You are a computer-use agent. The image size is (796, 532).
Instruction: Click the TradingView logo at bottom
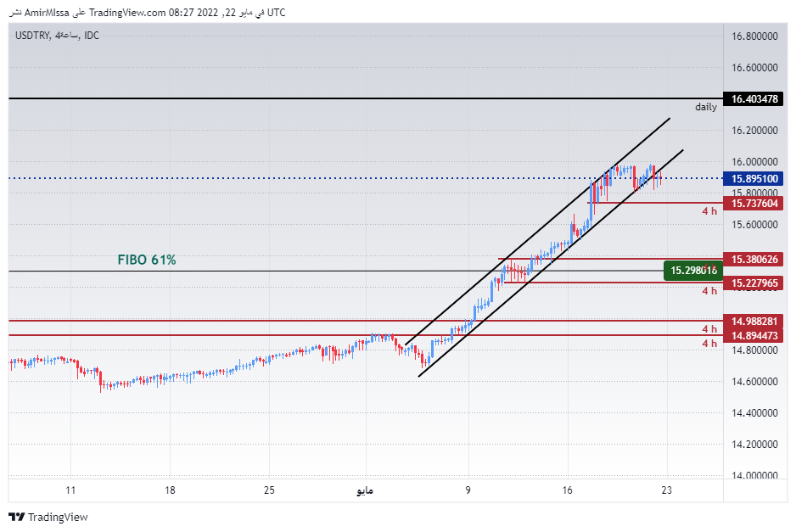click(x=48, y=517)
